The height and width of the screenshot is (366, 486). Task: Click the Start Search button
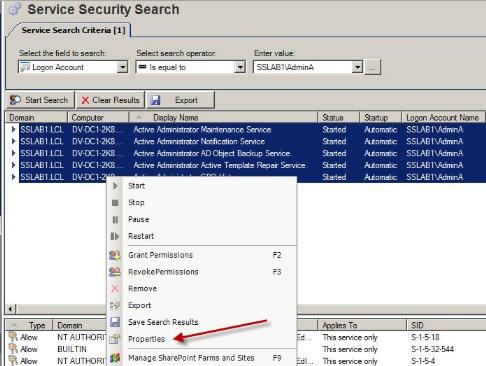tap(40, 100)
